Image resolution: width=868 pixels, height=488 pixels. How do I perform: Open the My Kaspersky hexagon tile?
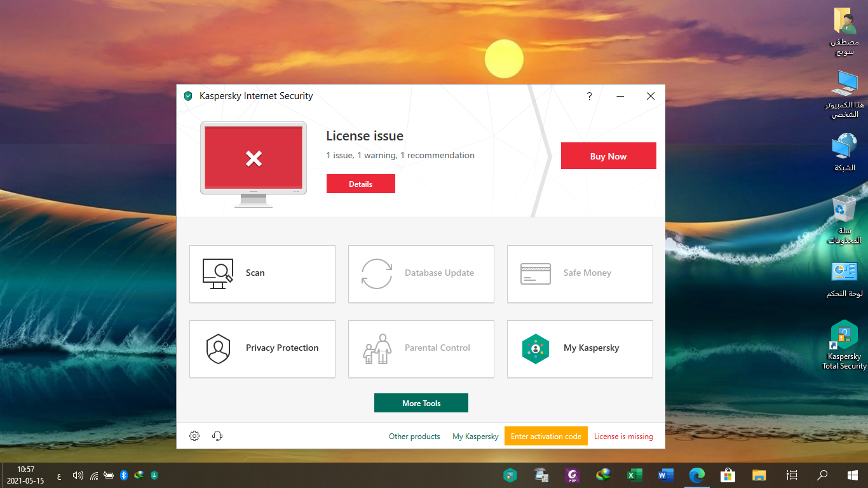580,348
